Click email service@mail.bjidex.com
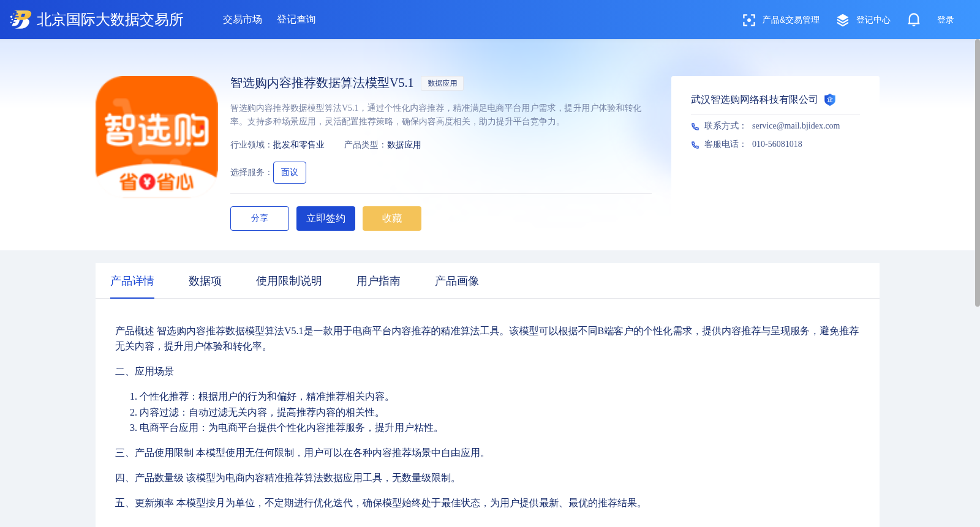This screenshot has width=980, height=527. (x=796, y=126)
